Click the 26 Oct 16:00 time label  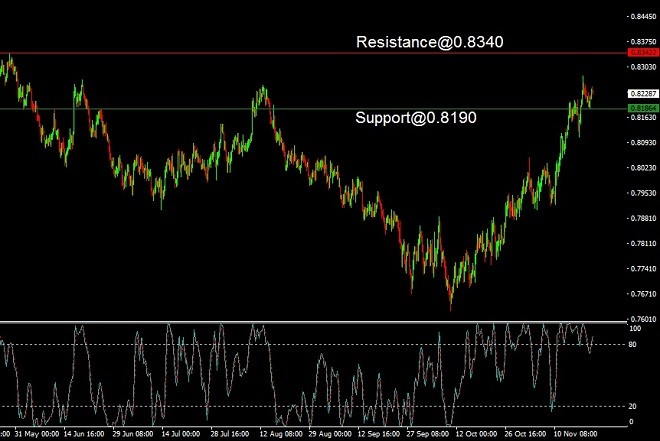[x=525, y=433]
